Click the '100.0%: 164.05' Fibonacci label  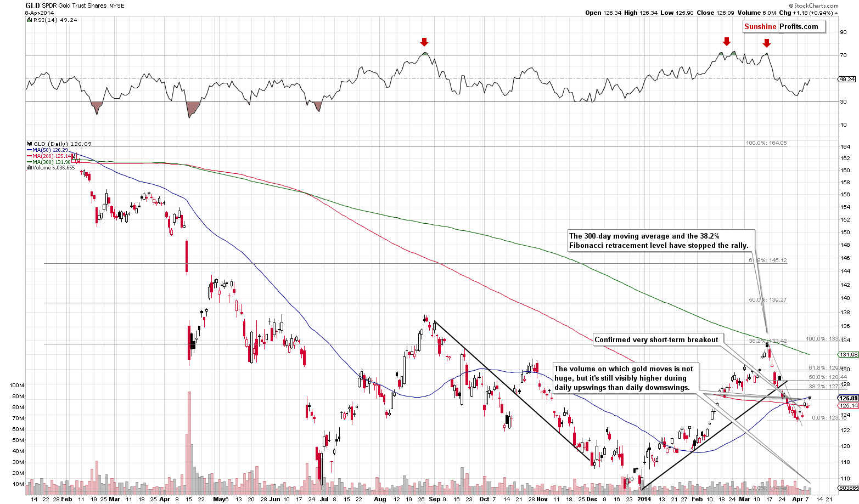point(766,143)
